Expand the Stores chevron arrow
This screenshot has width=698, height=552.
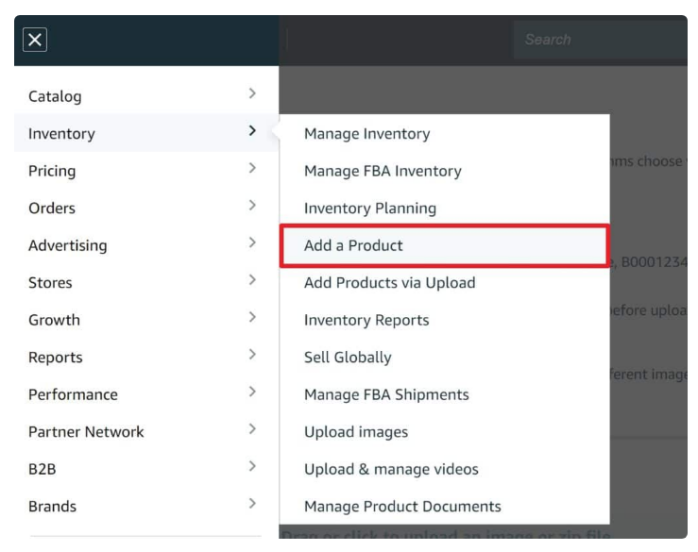252,280
